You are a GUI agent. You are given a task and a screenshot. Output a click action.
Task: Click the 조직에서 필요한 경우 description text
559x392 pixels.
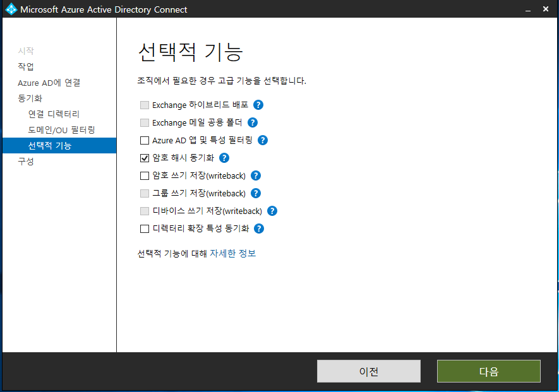point(222,81)
